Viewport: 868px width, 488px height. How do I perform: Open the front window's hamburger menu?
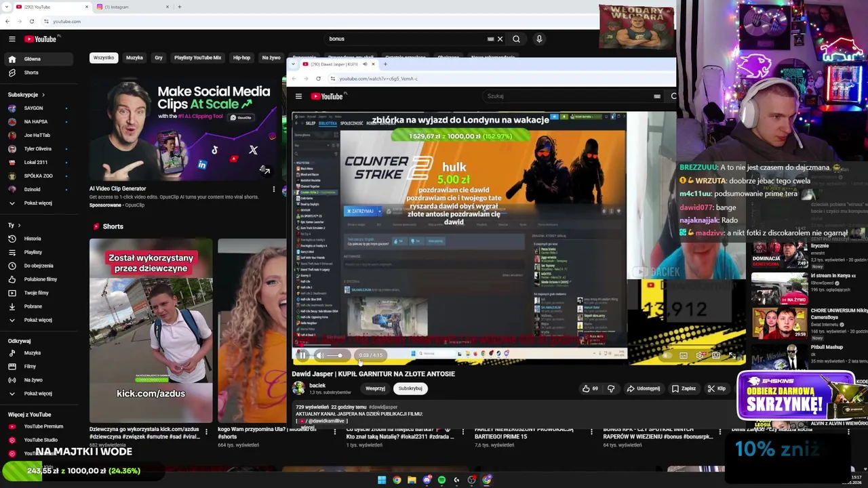298,97
